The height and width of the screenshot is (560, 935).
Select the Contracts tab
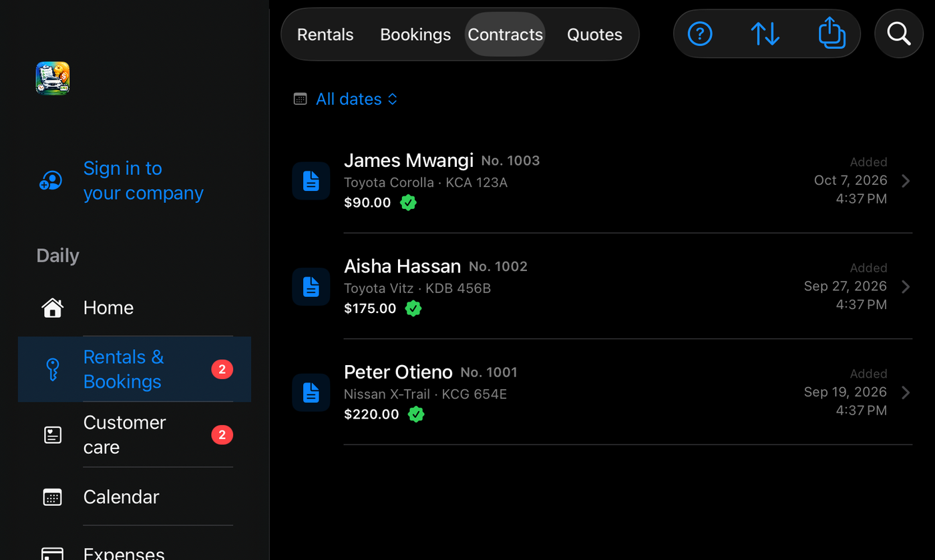[505, 35]
